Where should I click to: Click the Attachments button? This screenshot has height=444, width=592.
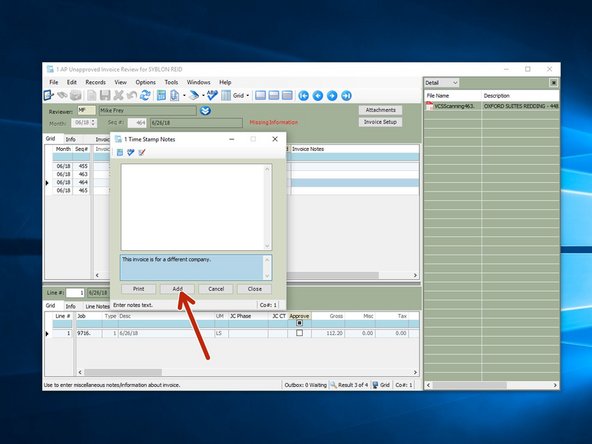(380, 110)
